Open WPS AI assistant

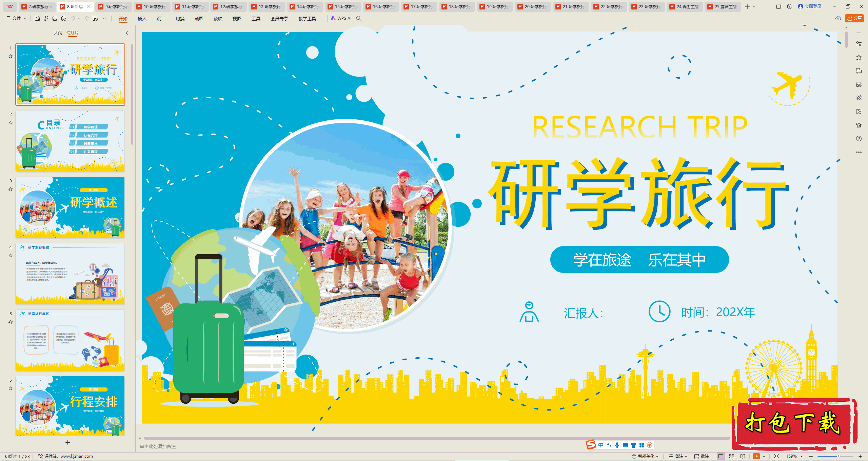[341, 18]
